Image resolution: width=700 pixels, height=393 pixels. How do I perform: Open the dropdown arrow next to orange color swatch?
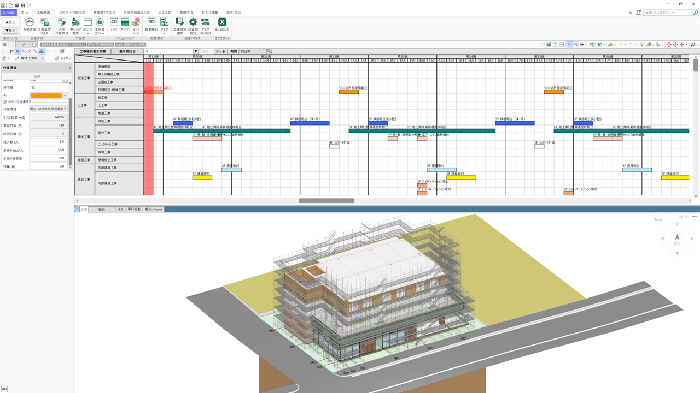[x=65, y=96]
